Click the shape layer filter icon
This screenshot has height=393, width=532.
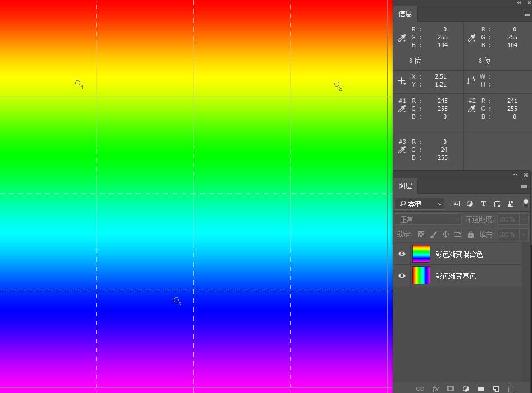pyautogui.click(x=497, y=204)
